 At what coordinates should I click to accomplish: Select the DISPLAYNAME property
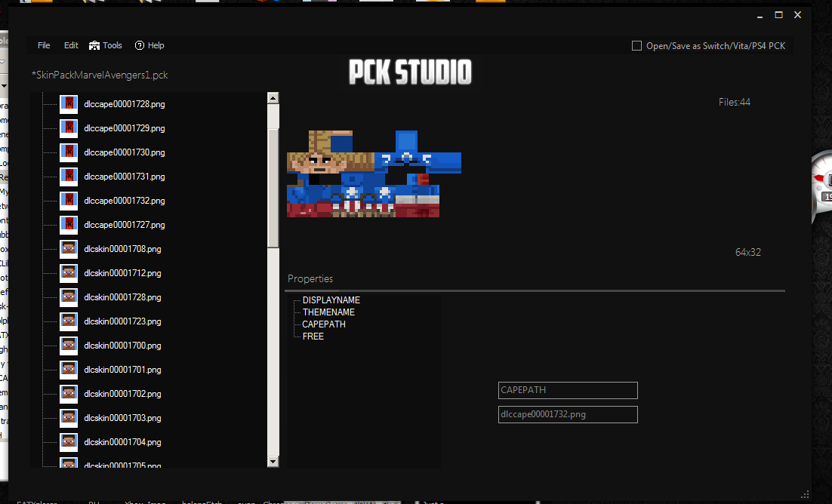pos(331,300)
